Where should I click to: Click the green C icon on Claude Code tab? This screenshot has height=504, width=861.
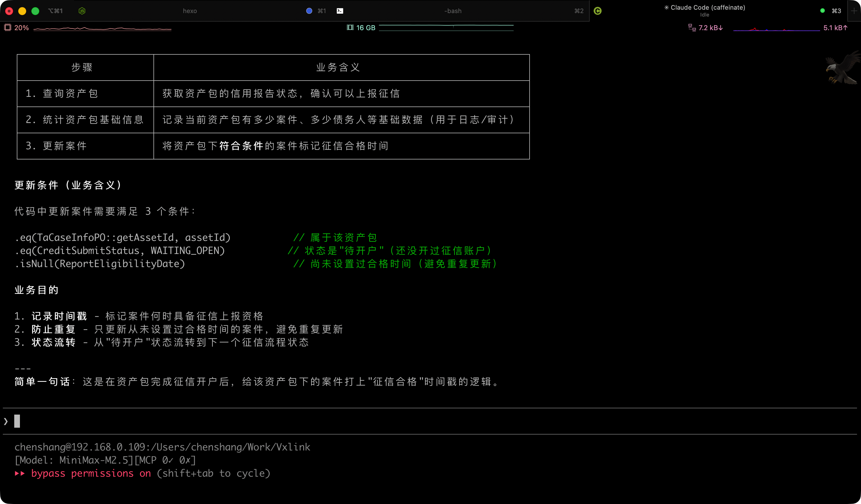tap(598, 11)
